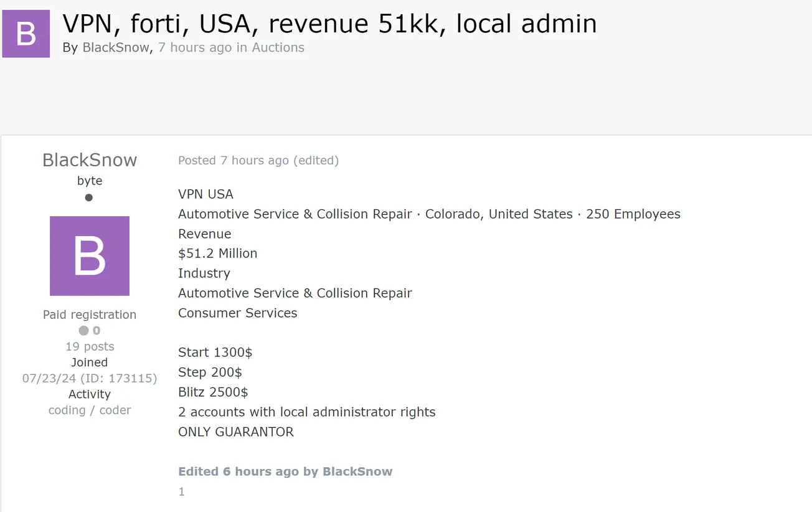Image resolution: width=812 pixels, height=512 pixels.
Task: Click the small purple B avatar in header
Action: pos(26,34)
